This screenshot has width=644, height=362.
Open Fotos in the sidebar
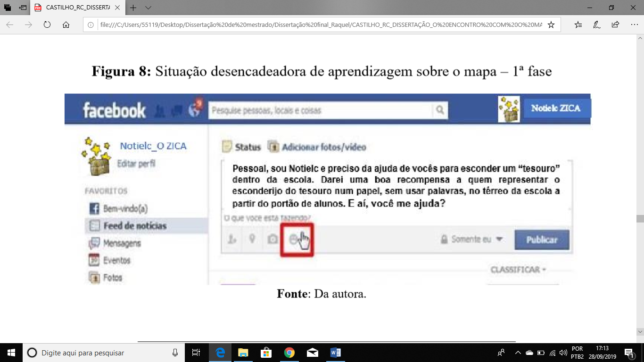pyautogui.click(x=106, y=278)
